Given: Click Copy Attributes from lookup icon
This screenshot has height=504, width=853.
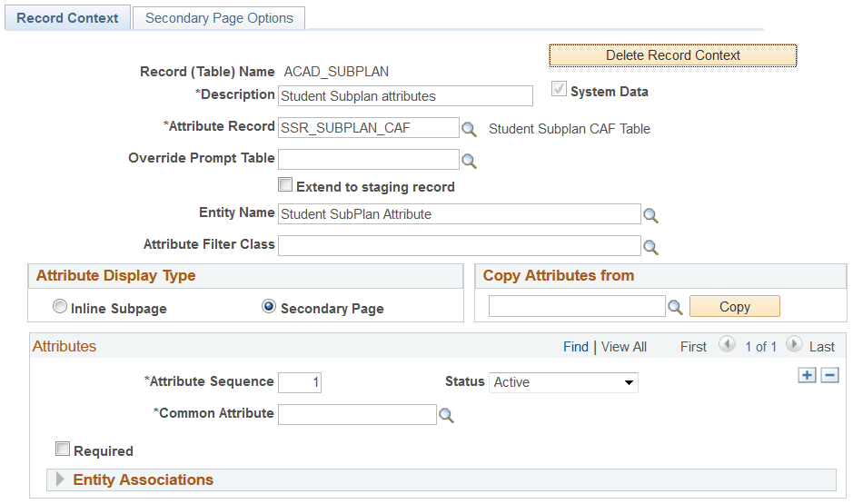Looking at the screenshot, I should 675,308.
